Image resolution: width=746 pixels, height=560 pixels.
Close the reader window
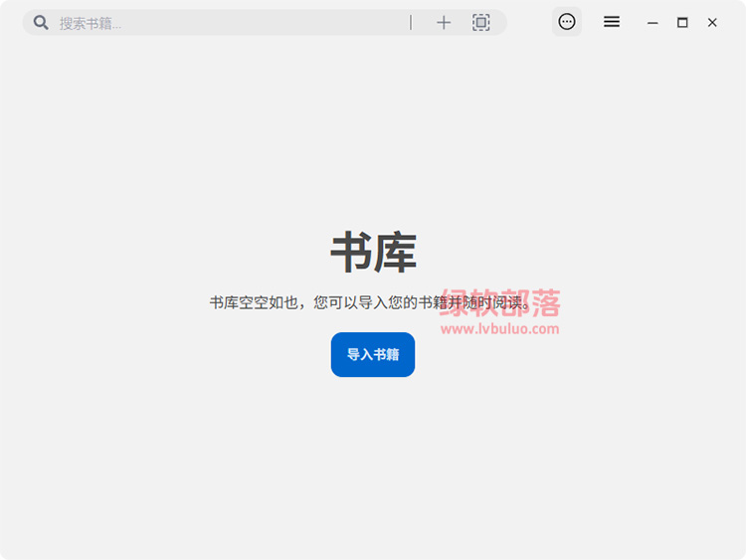712,22
